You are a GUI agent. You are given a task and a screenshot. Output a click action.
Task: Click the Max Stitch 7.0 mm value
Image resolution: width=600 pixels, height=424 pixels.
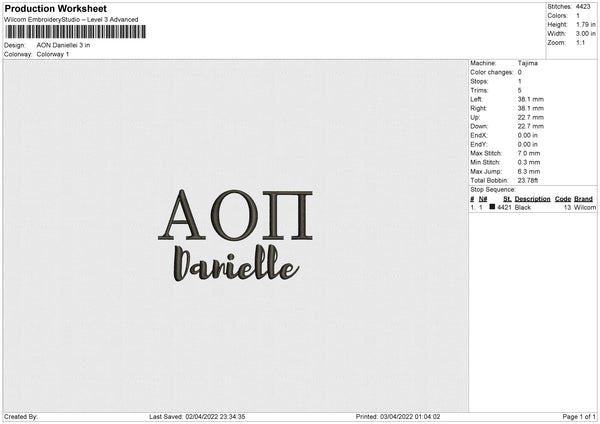point(529,153)
